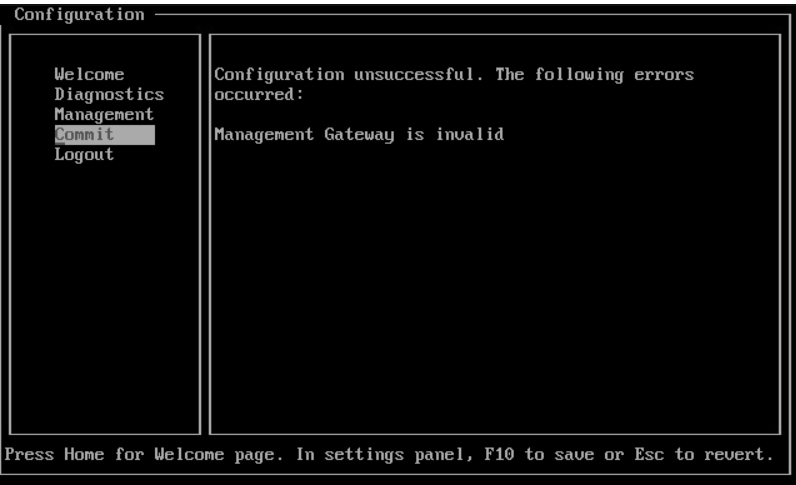
Task: Go to the Management menu item
Action: (104, 115)
